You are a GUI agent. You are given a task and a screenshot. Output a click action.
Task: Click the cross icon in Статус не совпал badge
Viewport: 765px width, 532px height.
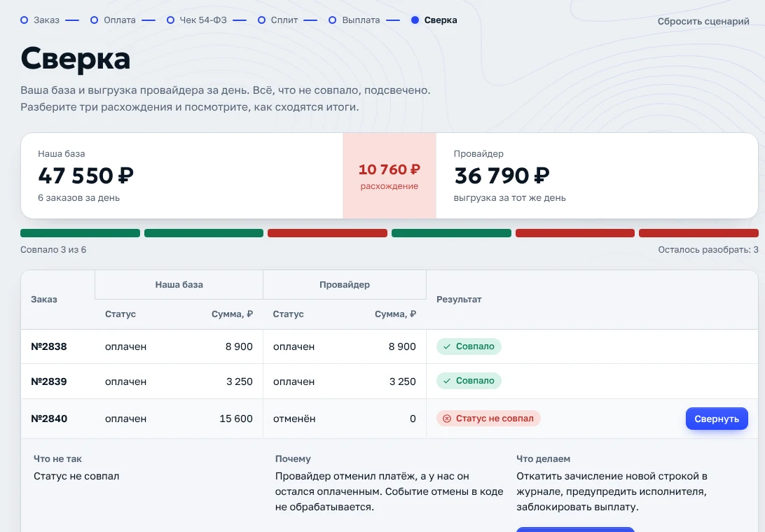447,419
